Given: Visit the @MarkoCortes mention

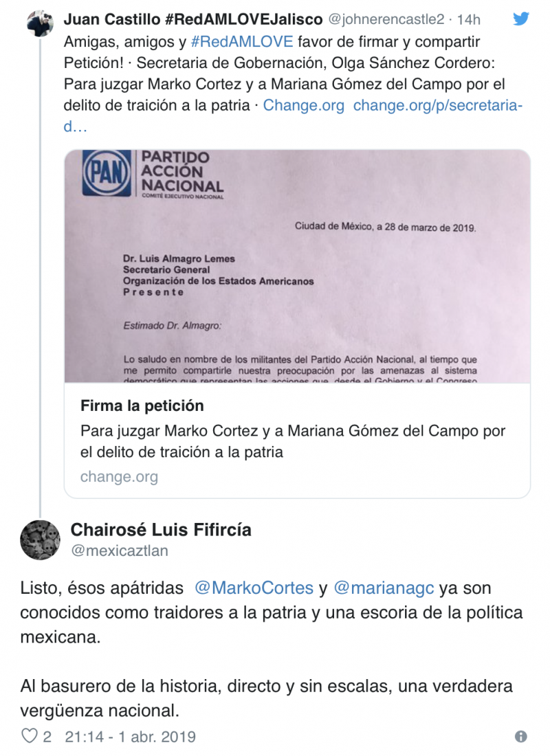Looking at the screenshot, I should point(253,588).
